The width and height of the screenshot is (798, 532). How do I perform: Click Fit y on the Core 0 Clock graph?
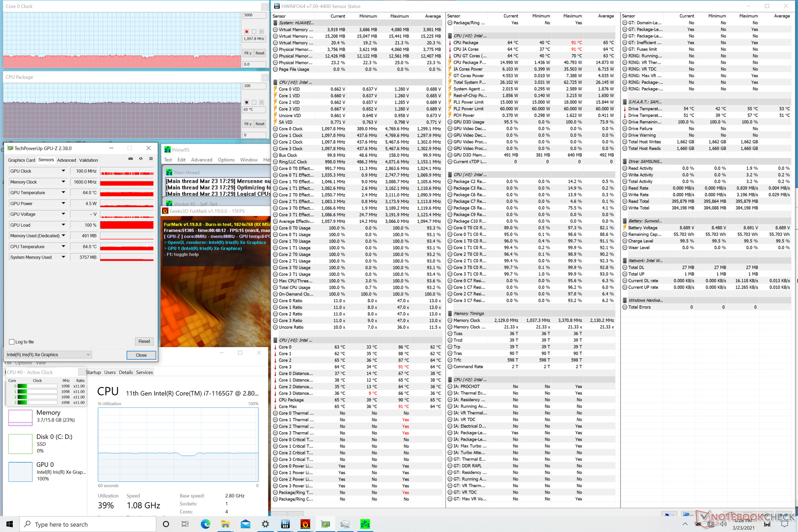(x=248, y=53)
